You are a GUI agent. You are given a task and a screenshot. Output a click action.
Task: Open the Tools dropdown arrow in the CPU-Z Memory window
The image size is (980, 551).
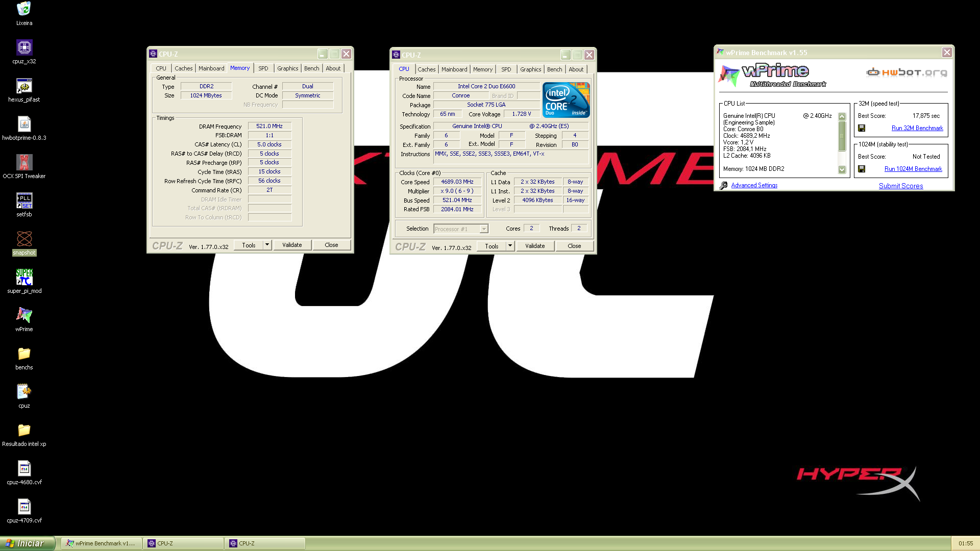click(267, 245)
